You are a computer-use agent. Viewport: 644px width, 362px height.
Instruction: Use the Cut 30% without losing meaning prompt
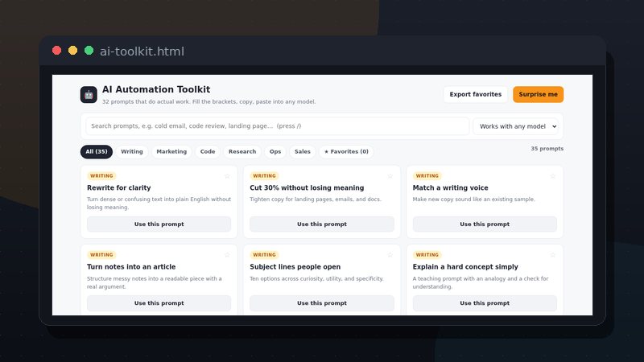[322, 224]
